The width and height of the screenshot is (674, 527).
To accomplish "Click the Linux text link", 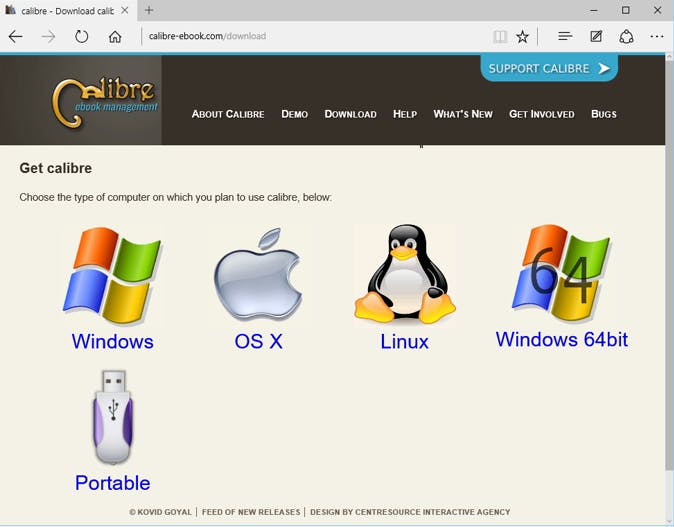I will [x=404, y=342].
